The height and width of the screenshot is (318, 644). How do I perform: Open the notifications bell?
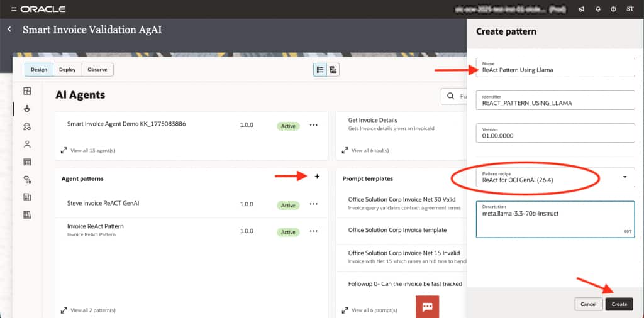click(x=598, y=9)
